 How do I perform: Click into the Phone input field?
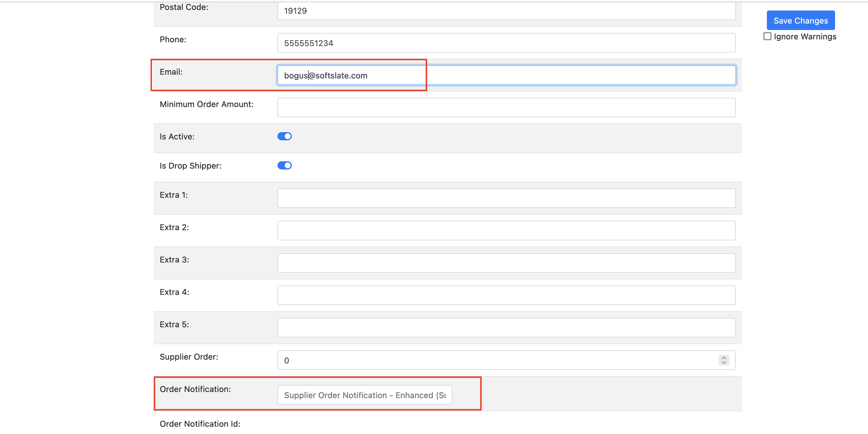[507, 43]
